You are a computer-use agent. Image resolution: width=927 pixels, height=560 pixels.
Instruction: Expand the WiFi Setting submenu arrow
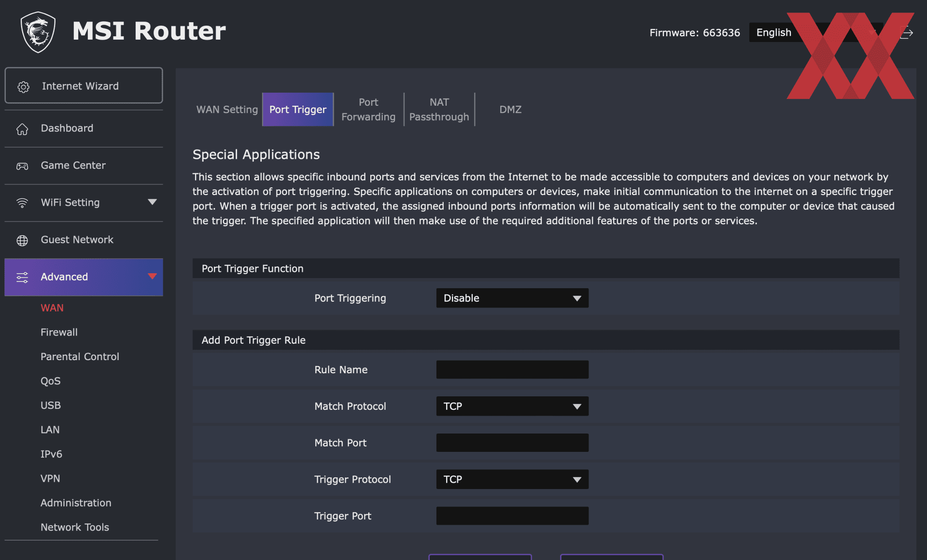152,202
